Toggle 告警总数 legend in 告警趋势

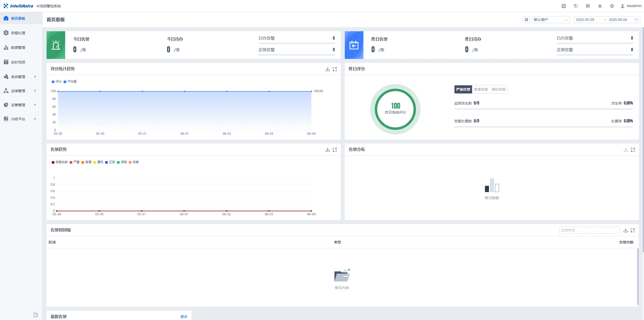[60, 162]
